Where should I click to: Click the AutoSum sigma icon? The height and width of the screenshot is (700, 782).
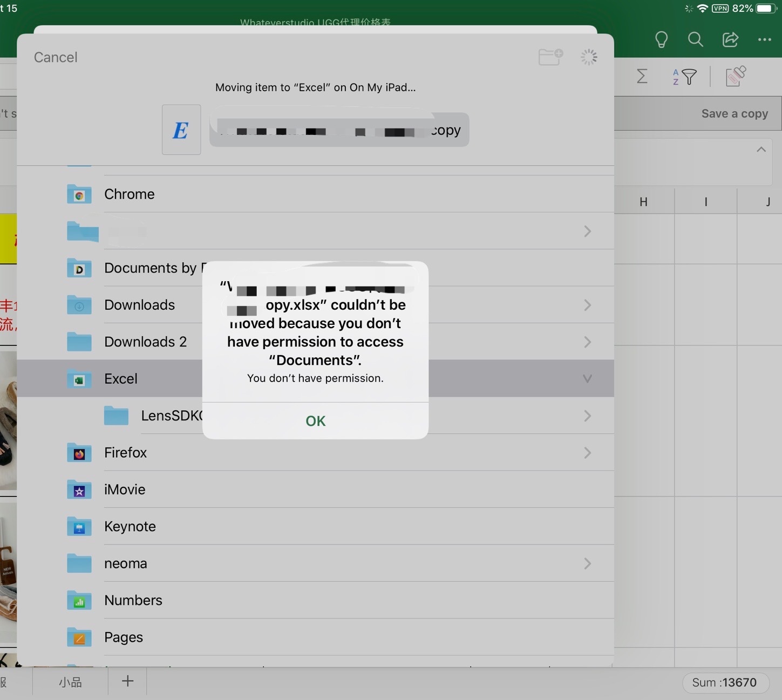(x=642, y=77)
